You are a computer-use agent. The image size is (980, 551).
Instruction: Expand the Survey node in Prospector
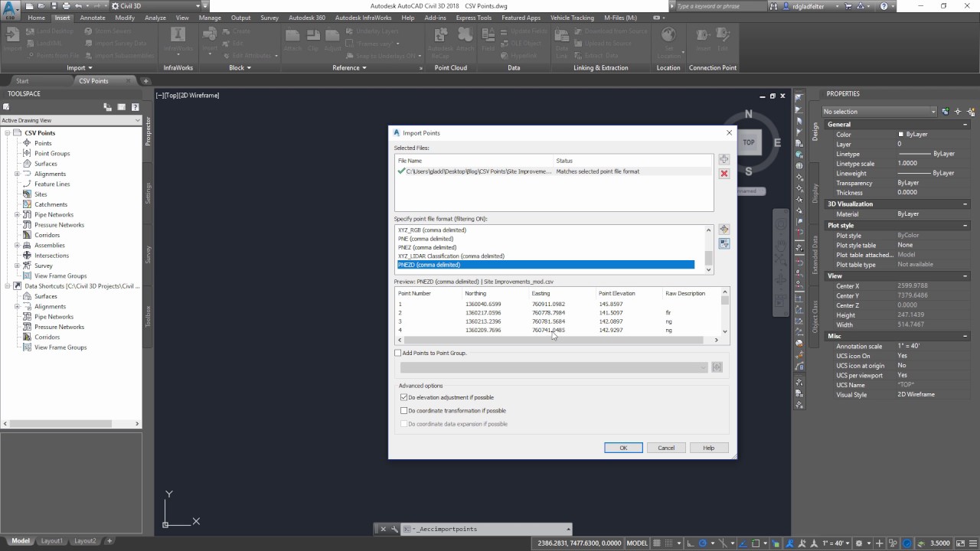tap(18, 266)
